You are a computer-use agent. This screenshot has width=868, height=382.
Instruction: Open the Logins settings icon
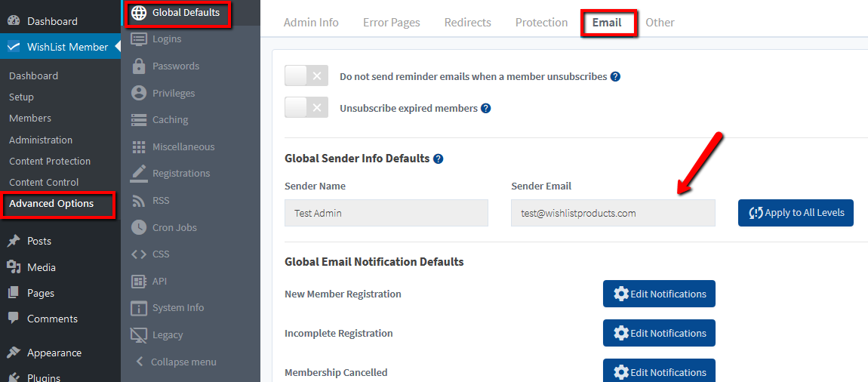click(139, 39)
